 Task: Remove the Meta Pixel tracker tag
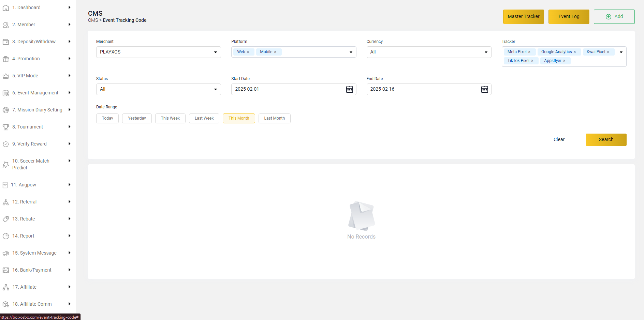pyautogui.click(x=529, y=51)
